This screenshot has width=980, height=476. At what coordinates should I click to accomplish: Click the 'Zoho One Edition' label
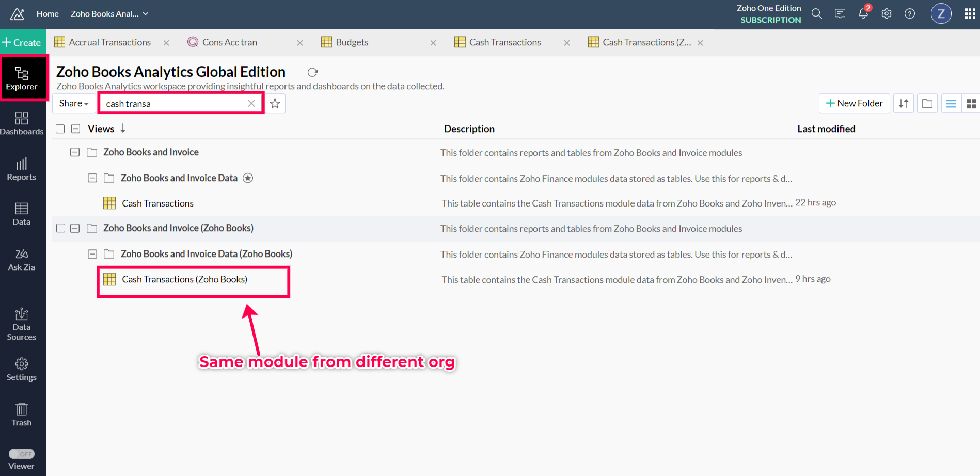point(769,8)
